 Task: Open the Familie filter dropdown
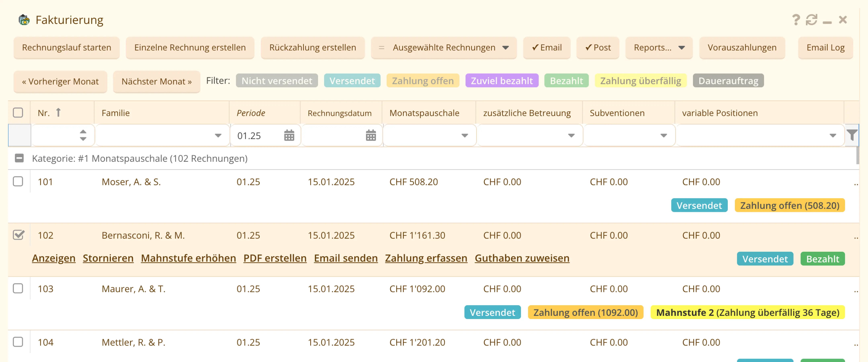(218, 136)
